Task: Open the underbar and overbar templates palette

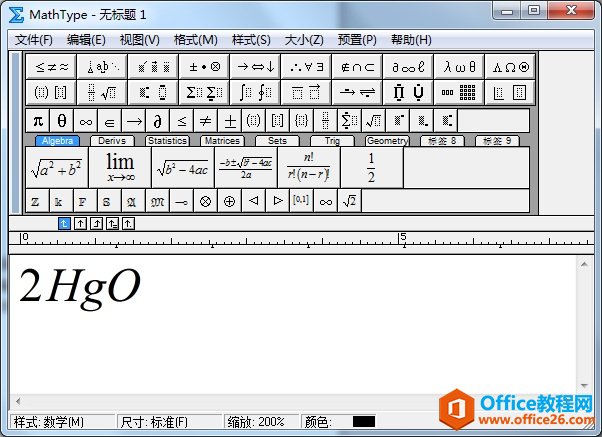Action: [306, 92]
